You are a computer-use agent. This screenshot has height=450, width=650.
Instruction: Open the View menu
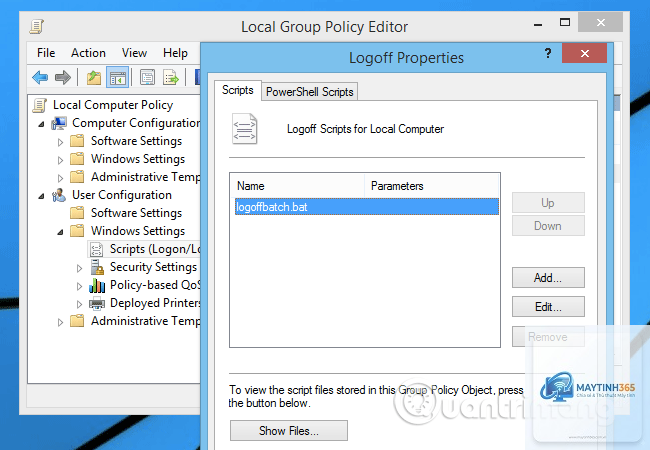coord(134,53)
